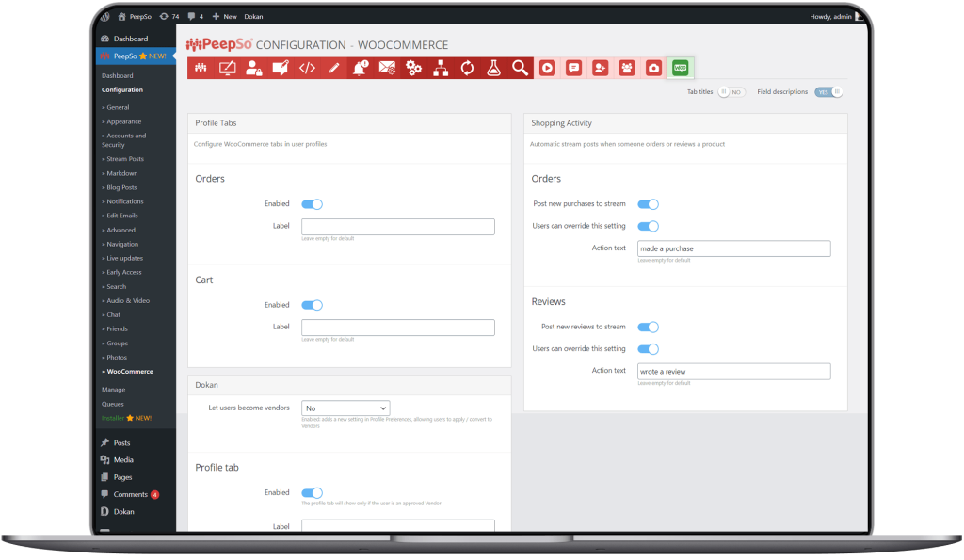Screen dimensions: 964x560
Task: Open Audio & Video play icon
Action: 547,68
